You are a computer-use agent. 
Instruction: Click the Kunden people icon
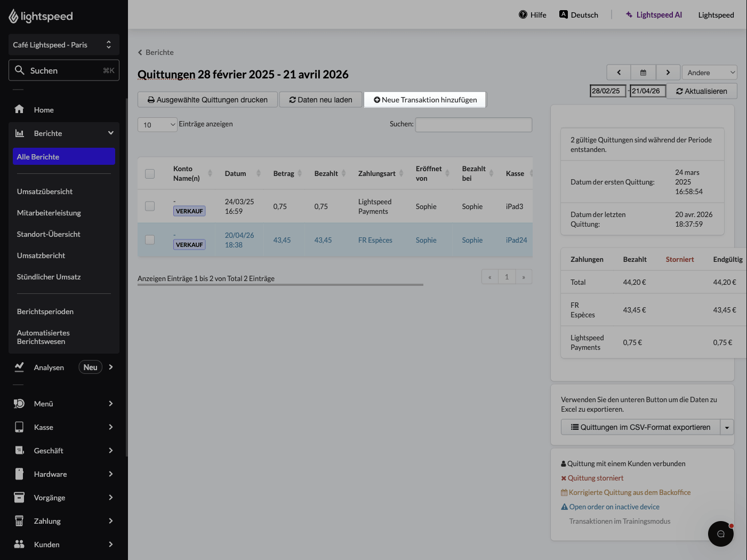coord(19,544)
